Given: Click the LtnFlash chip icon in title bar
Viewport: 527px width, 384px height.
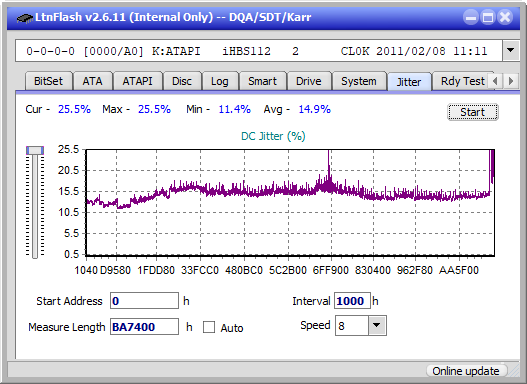Looking at the screenshot, I should pos(24,17).
